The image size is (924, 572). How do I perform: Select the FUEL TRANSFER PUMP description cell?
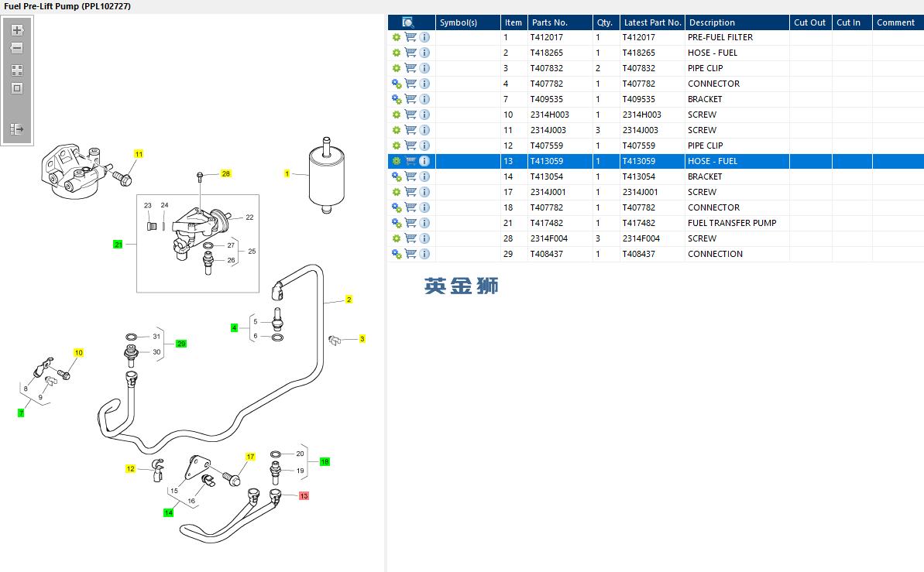click(732, 223)
